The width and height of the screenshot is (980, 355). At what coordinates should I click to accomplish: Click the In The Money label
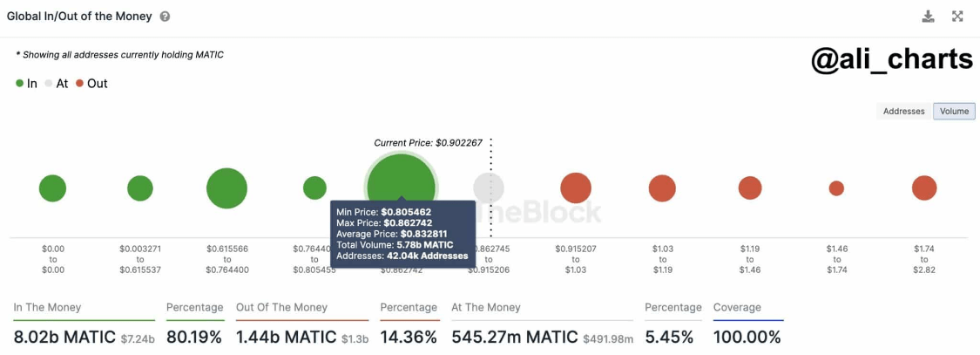pos(48,307)
